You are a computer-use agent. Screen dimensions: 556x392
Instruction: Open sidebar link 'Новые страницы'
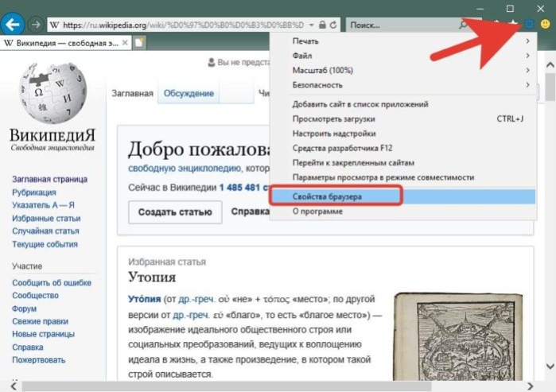[43, 334]
